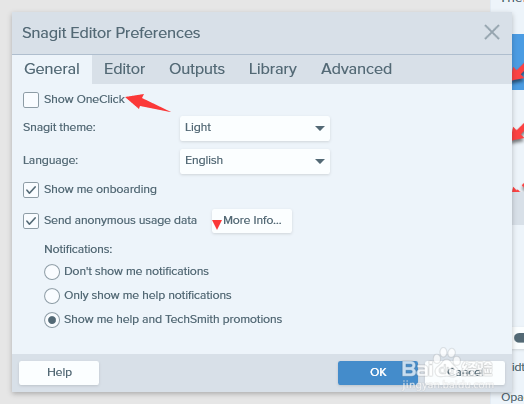Uncheck Show me onboarding

[x=31, y=190]
